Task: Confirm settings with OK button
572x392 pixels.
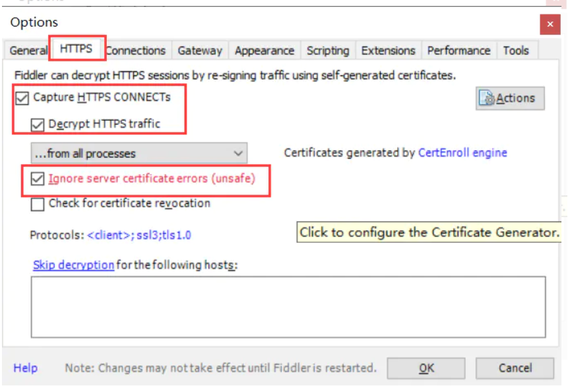Action: click(x=426, y=368)
